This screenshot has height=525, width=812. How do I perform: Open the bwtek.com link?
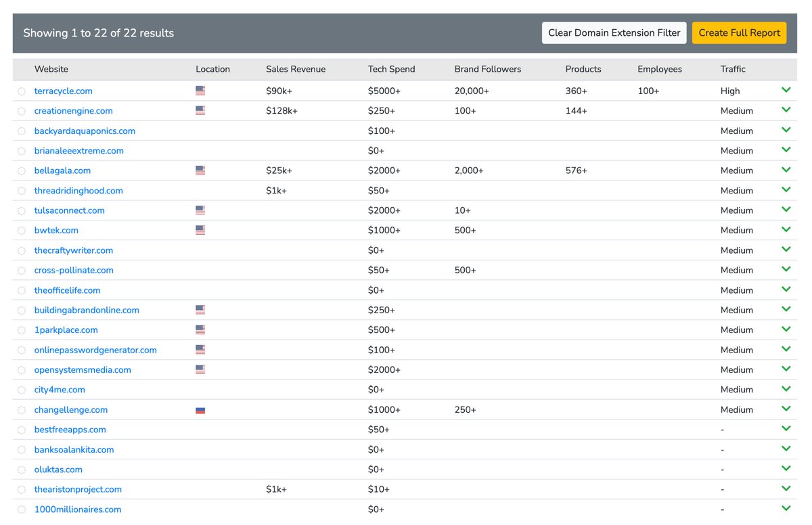pos(56,230)
